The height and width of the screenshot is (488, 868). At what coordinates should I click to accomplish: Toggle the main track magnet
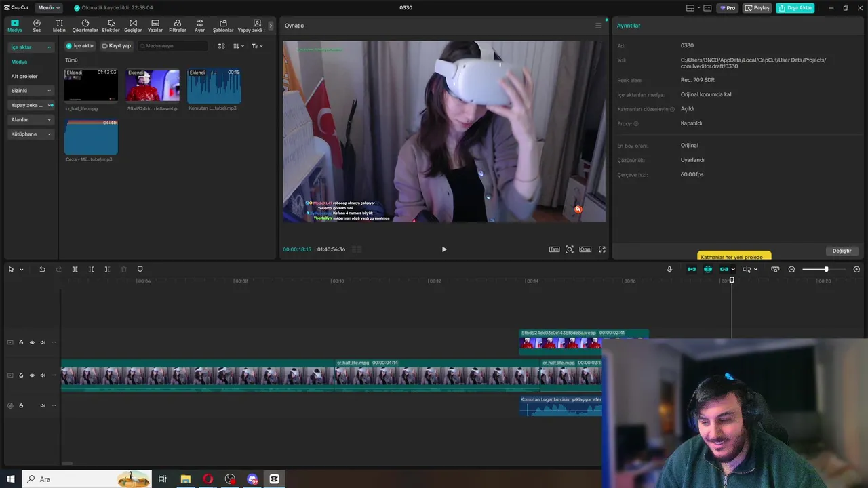[692, 270]
